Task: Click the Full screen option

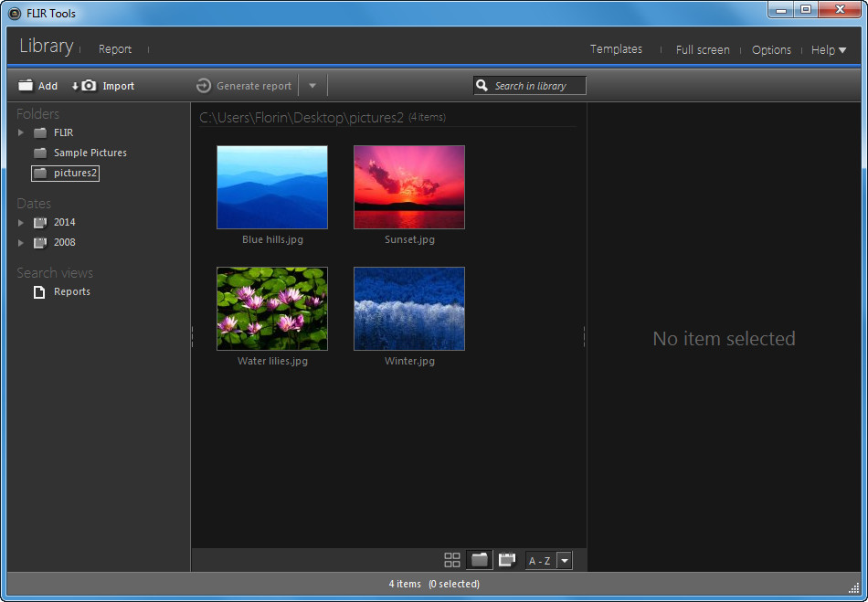Action: coord(703,49)
